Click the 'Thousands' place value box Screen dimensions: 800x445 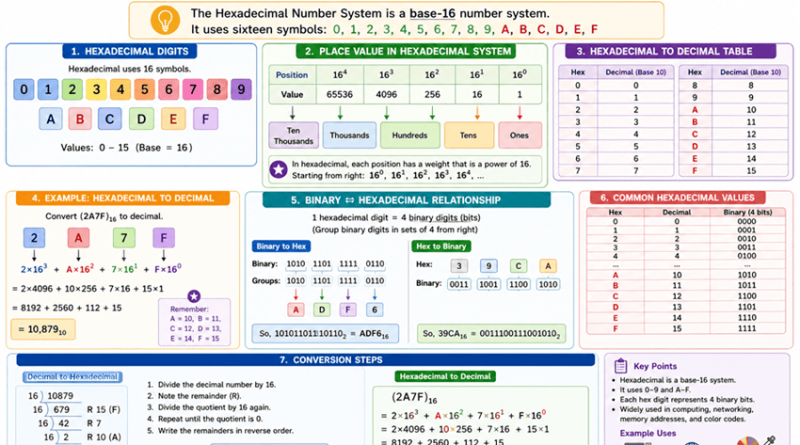[x=349, y=135]
